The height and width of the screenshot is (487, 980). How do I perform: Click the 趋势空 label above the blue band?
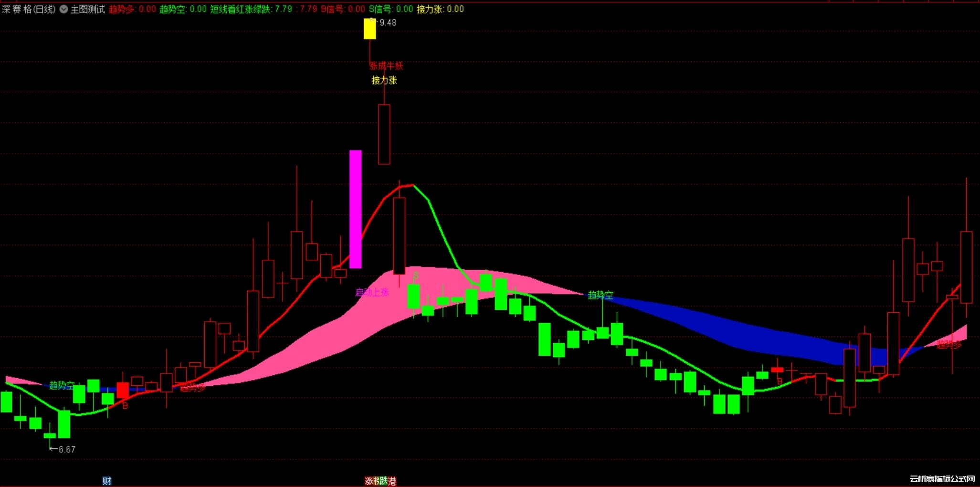(x=601, y=295)
